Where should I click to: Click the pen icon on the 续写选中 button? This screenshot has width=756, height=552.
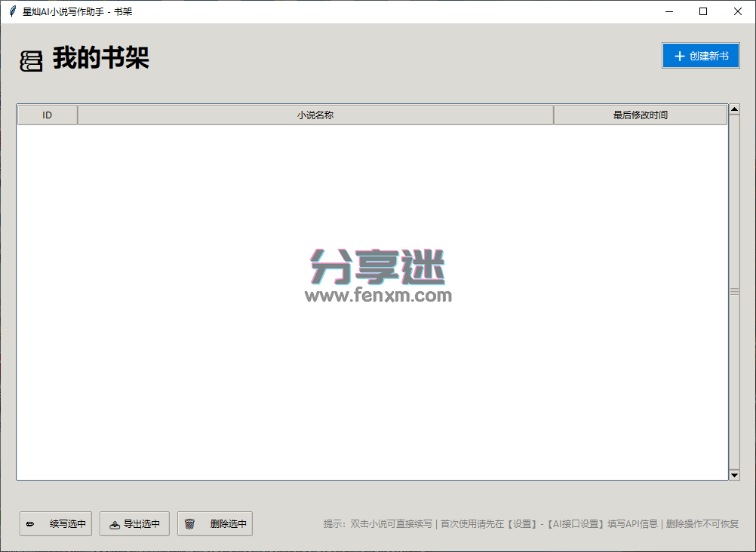click(x=30, y=523)
